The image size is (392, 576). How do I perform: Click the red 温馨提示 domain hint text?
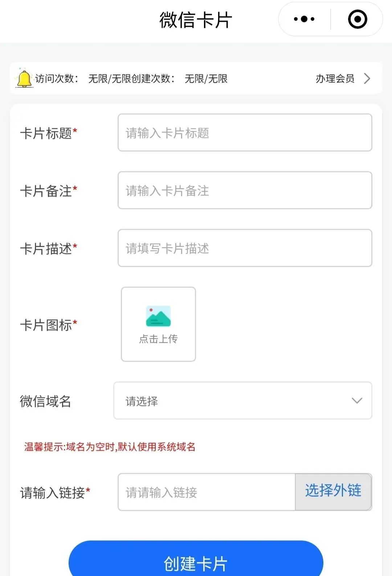(110, 447)
